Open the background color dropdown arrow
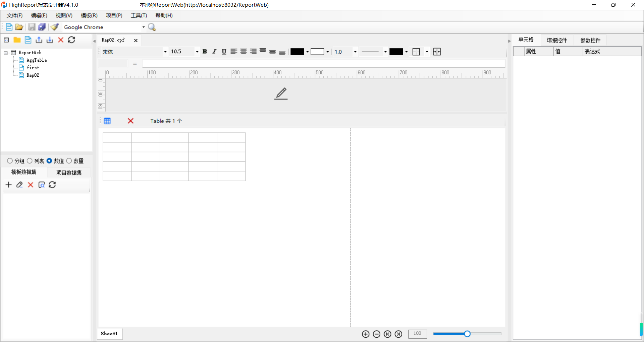Screen dimensions: 644x342 pyautogui.click(x=327, y=52)
